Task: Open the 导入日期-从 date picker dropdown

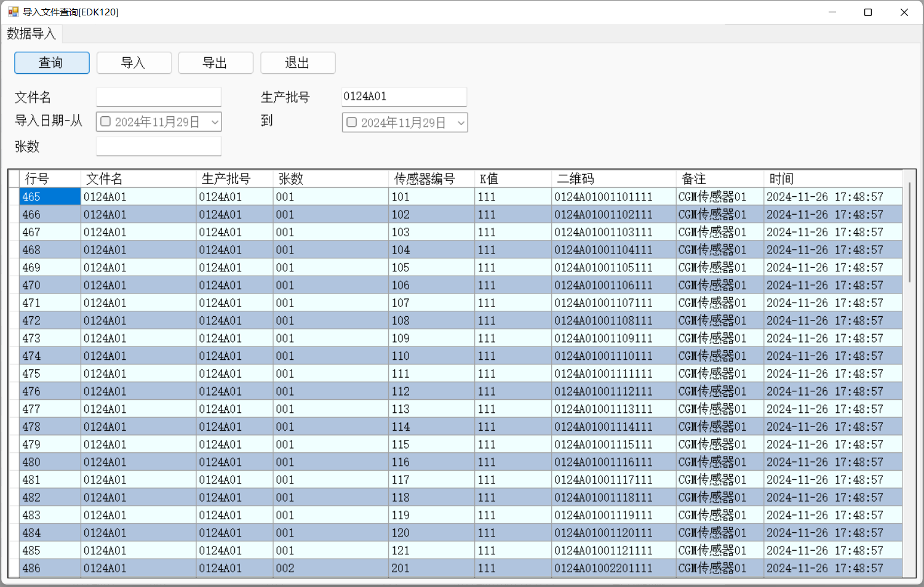Action: (215, 122)
